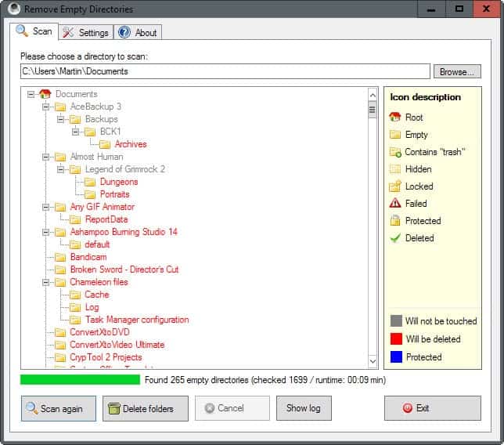Viewport: 504px width, 445px height.
Task: Click the folder icon beside Task Manager configuration
Action: click(x=75, y=320)
